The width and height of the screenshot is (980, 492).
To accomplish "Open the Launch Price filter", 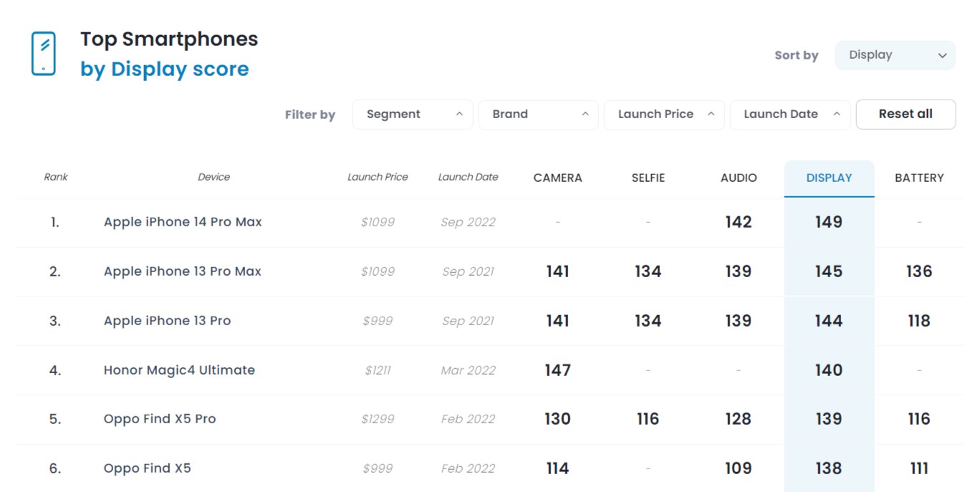I will coord(664,115).
